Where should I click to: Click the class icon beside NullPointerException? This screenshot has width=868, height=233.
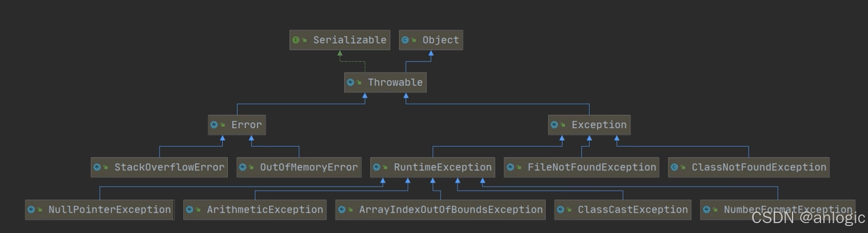tap(32, 209)
